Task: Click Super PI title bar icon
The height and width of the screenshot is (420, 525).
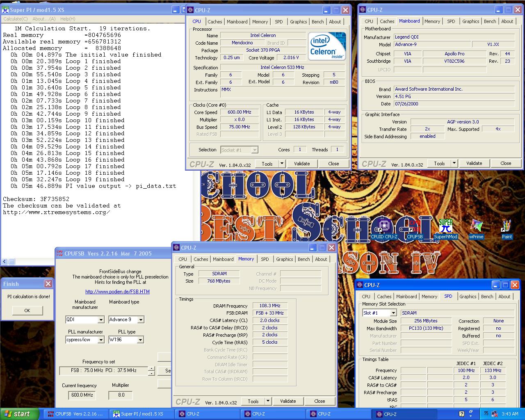Action: pyautogui.click(x=5, y=9)
